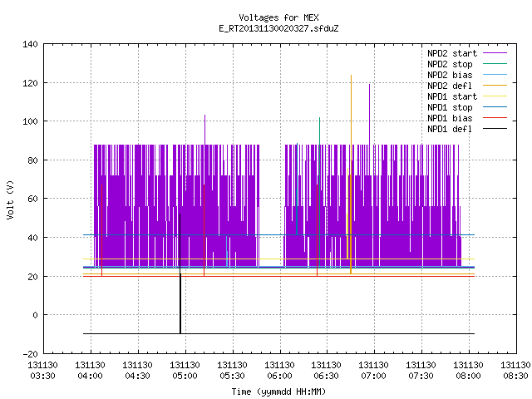Click the 'NPD2 defl' legend label
This screenshot has height=399, width=532.
[450, 86]
